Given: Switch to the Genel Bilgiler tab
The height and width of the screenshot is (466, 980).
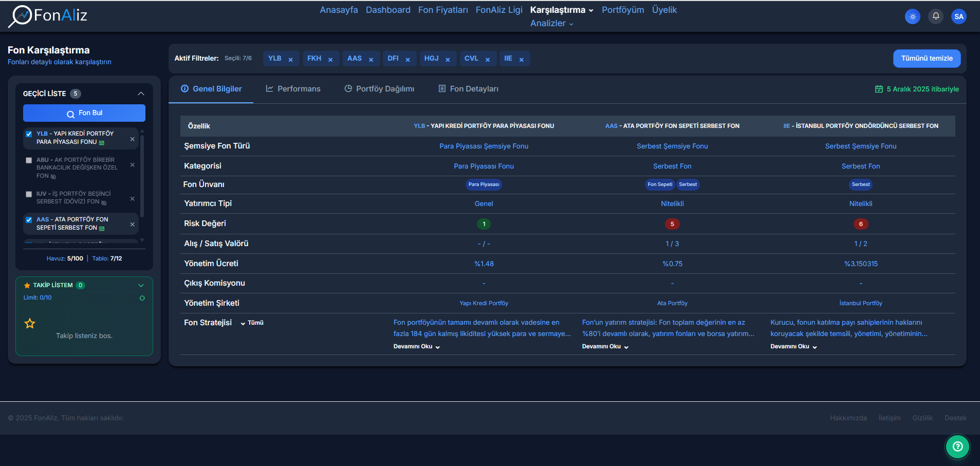Looking at the screenshot, I should pyautogui.click(x=211, y=89).
